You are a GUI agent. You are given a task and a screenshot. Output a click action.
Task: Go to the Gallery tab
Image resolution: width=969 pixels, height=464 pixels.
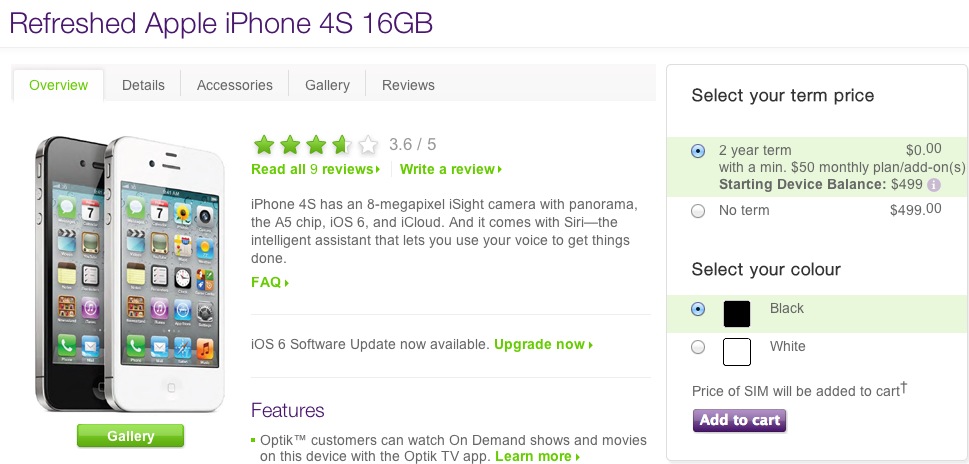click(x=328, y=85)
